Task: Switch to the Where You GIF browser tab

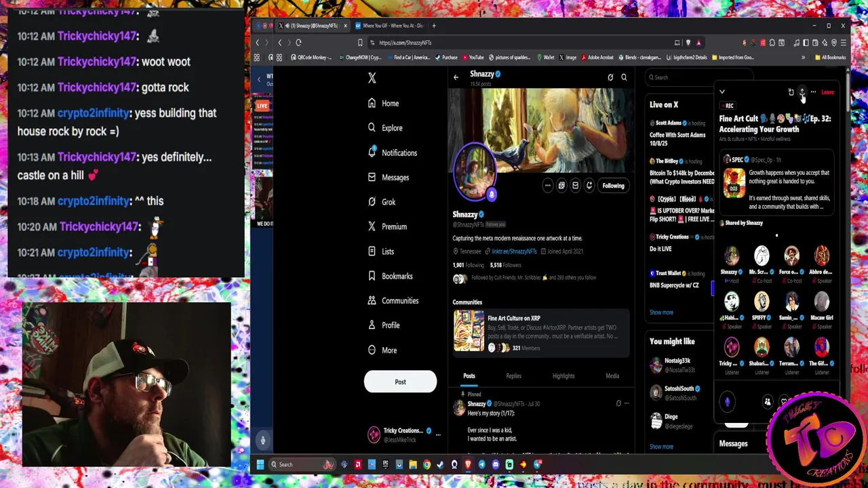Action: (x=388, y=26)
